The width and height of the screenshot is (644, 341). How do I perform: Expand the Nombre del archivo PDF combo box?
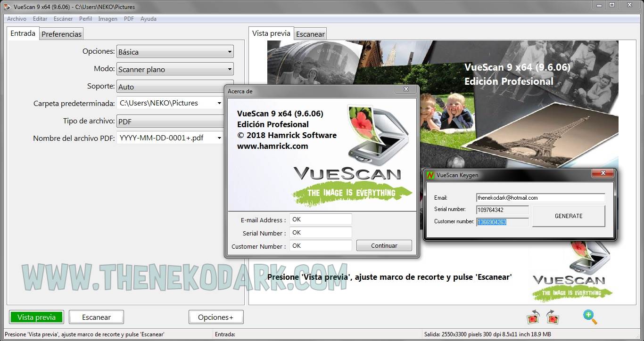coord(170,138)
